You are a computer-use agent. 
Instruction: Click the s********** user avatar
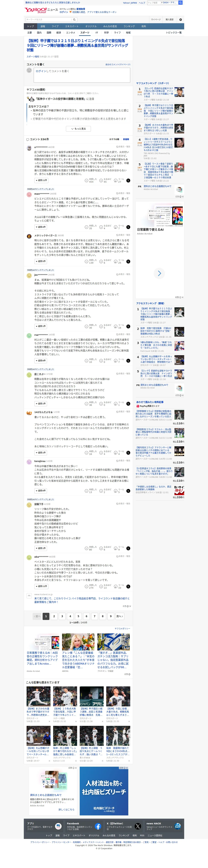[x=29, y=148]
